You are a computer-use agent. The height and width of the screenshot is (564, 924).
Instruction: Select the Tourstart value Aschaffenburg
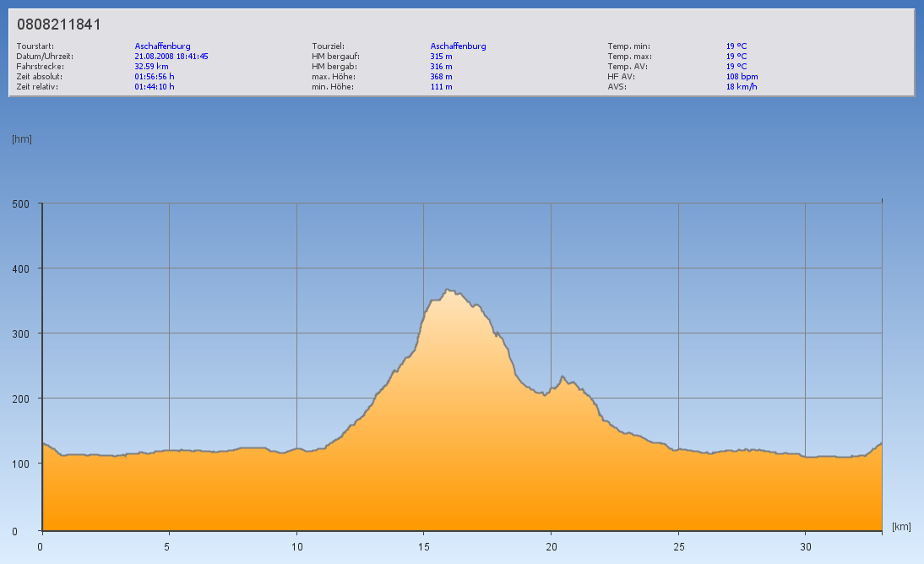click(162, 46)
